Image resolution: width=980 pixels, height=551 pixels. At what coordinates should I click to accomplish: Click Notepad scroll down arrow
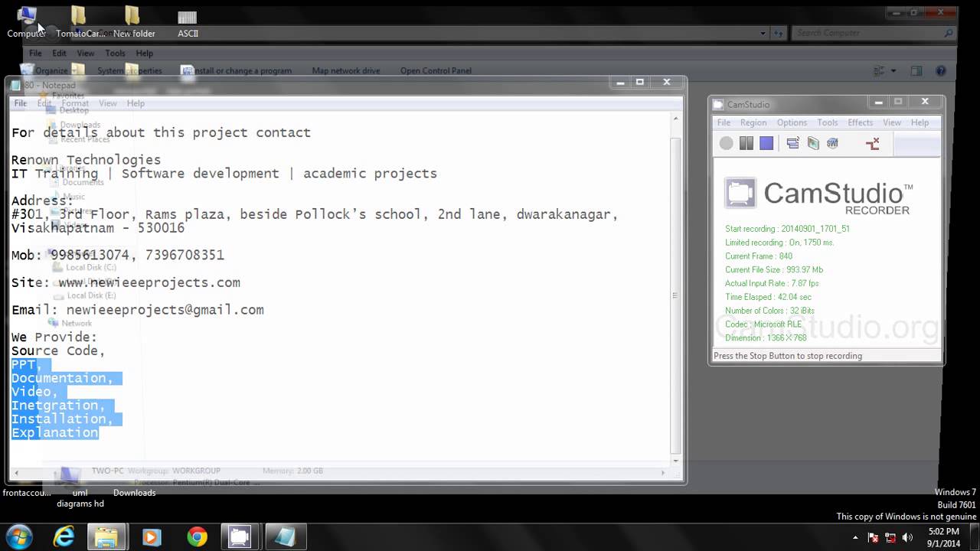pyautogui.click(x=675, y=461)
